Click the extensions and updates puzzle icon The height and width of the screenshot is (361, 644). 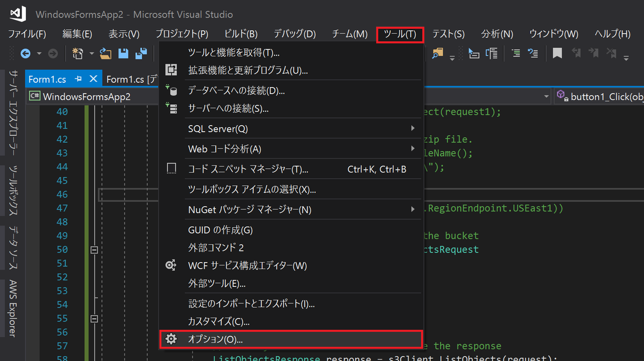coord(171,70)
